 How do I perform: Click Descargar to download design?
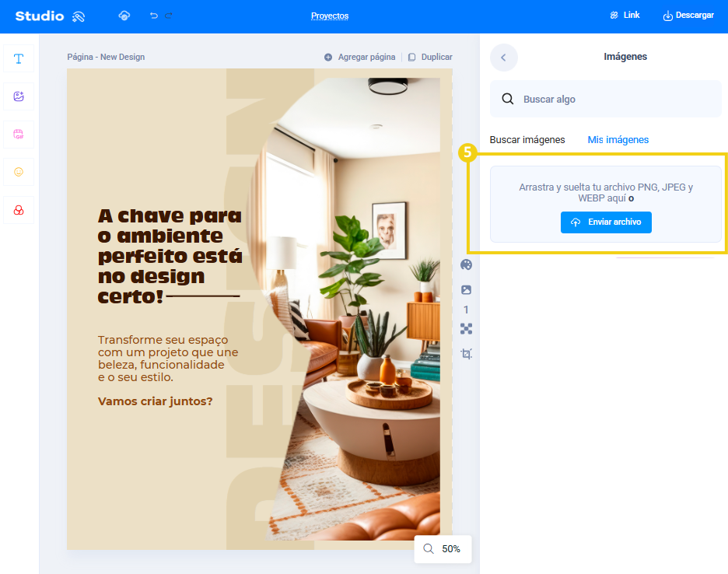click(x=688, y=16)
